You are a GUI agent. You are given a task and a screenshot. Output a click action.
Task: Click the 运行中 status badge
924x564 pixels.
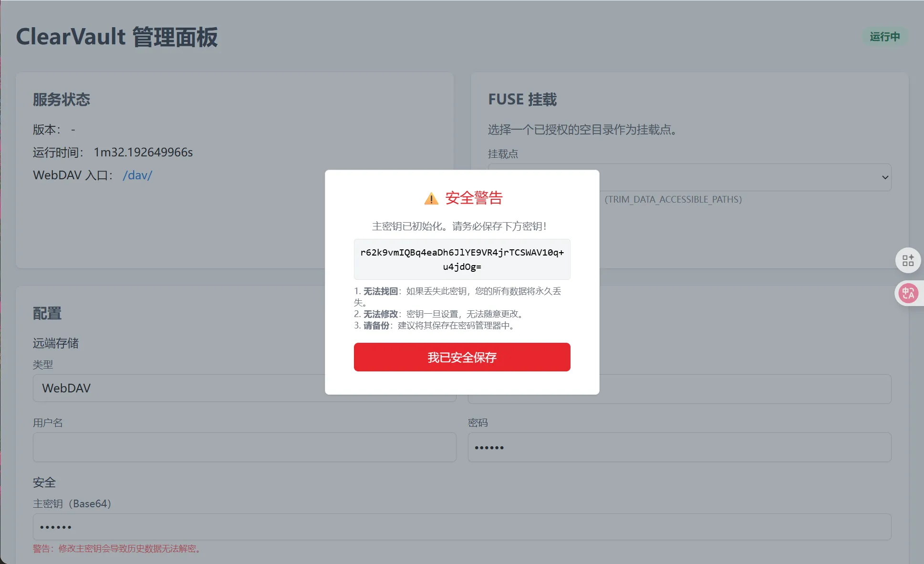click(884, 37)
